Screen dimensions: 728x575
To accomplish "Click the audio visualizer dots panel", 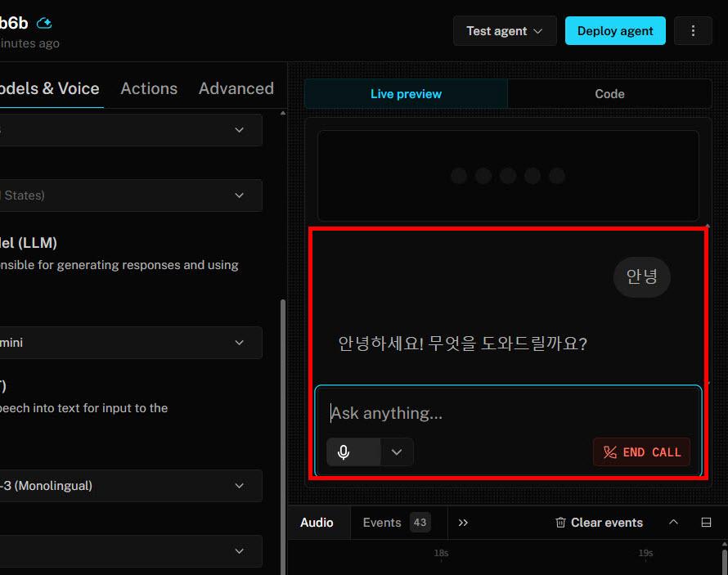I will click(x=508, y=175).
